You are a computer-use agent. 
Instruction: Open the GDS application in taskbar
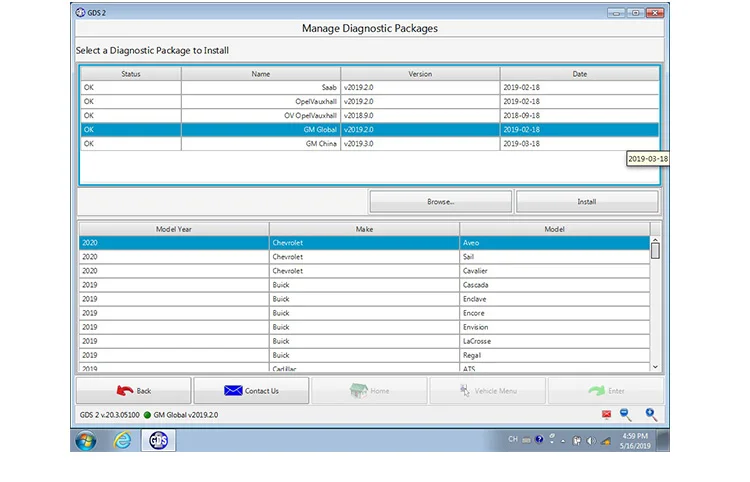(x=158, y=440)
